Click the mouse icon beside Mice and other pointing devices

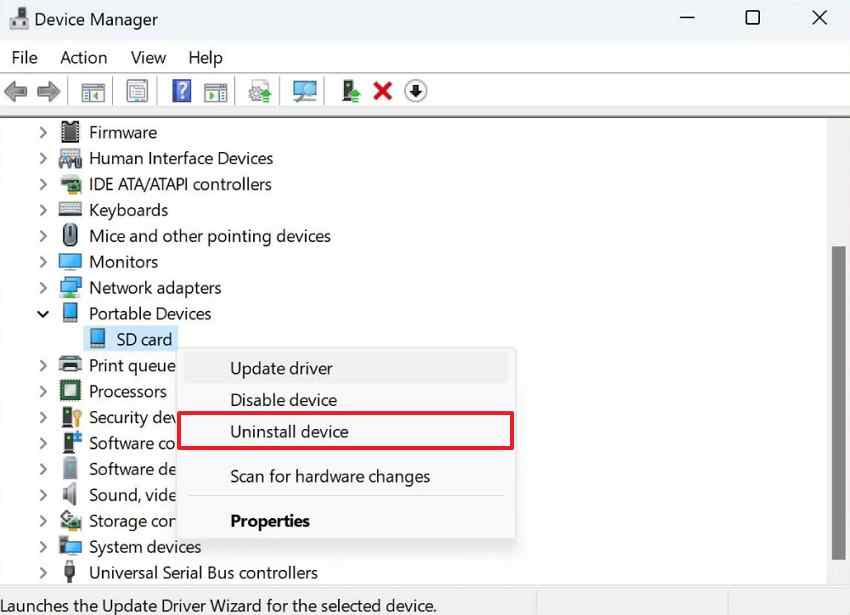(x=70, y=235)
